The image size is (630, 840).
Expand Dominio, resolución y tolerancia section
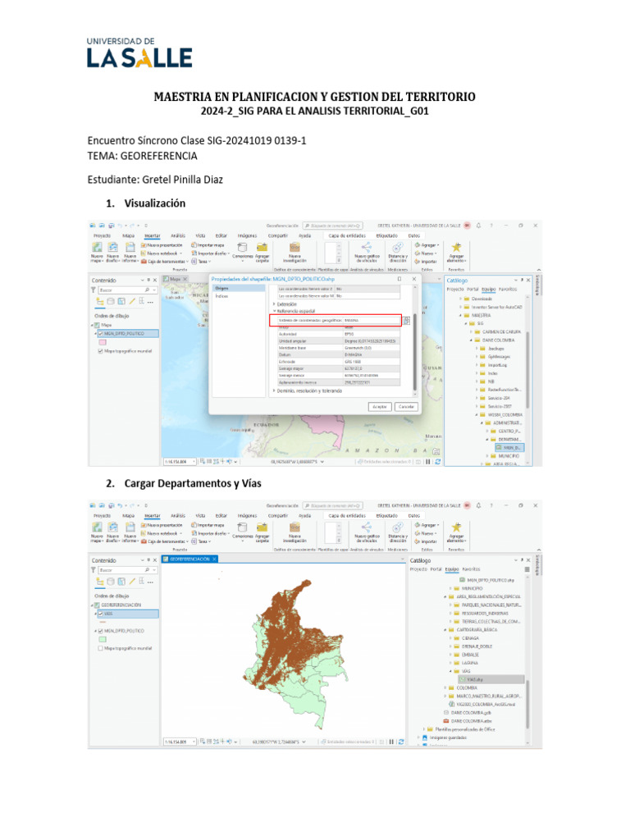274,391
